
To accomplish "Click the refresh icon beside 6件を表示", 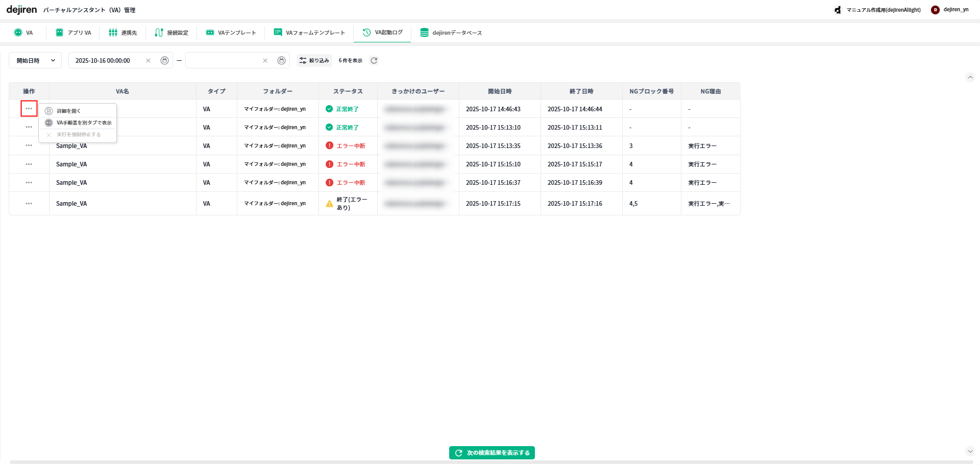I will pyautogui.click(x=374, y=61).
